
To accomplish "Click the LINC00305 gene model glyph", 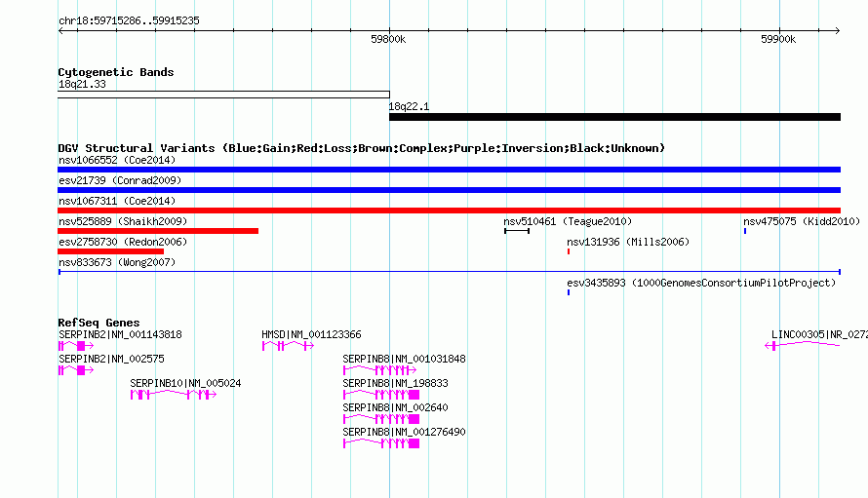I will (x=803, y=346).
